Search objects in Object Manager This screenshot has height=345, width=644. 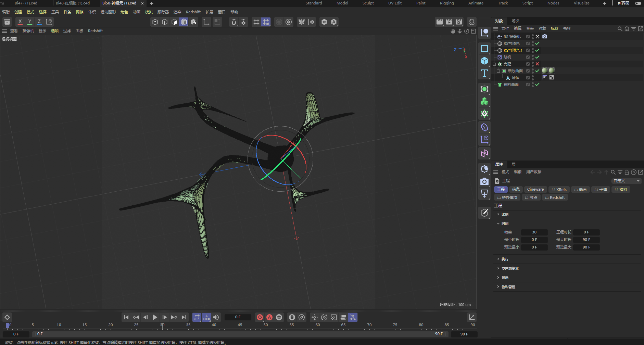coord(620,29)
